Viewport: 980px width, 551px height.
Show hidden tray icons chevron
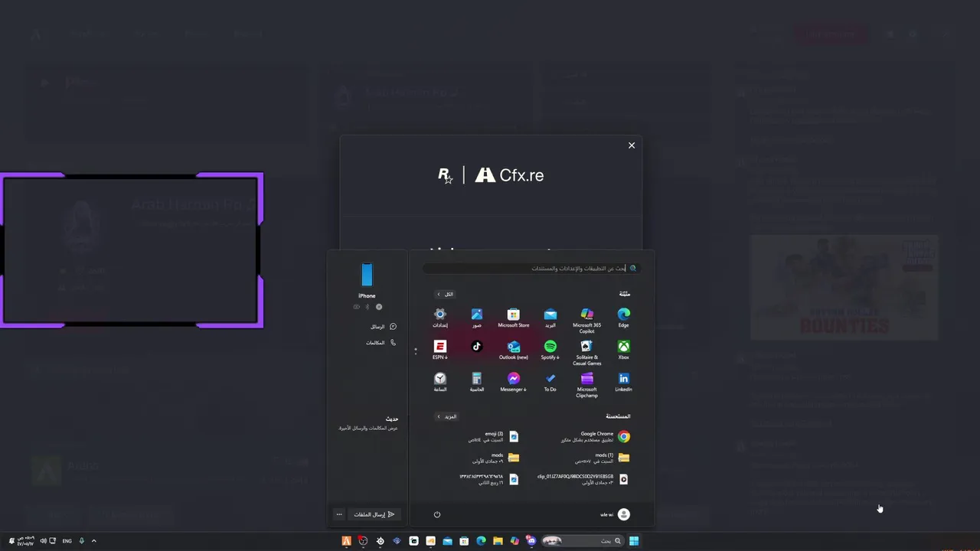(x=93, y=541)
